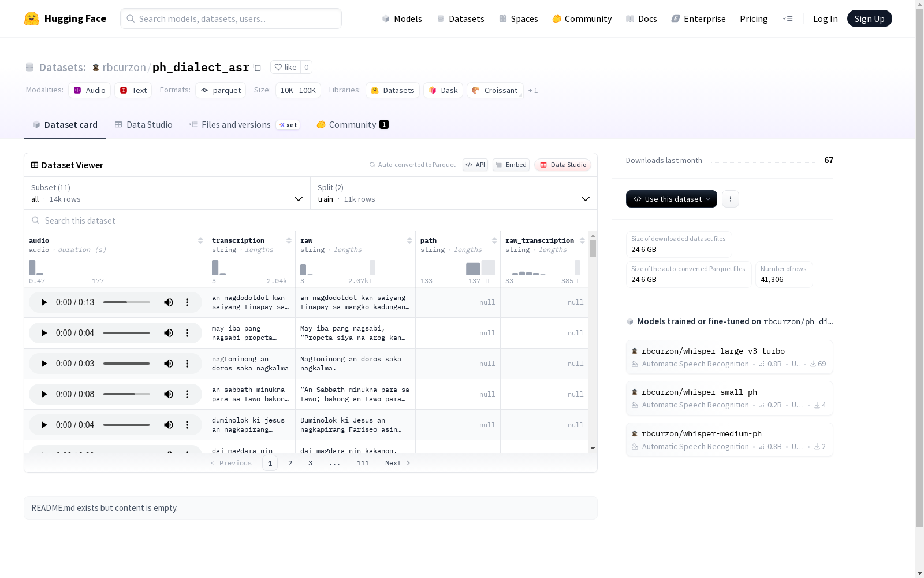Sort the raw_transcription column
The height and width of the screenshot is (578, 924).
582,240
